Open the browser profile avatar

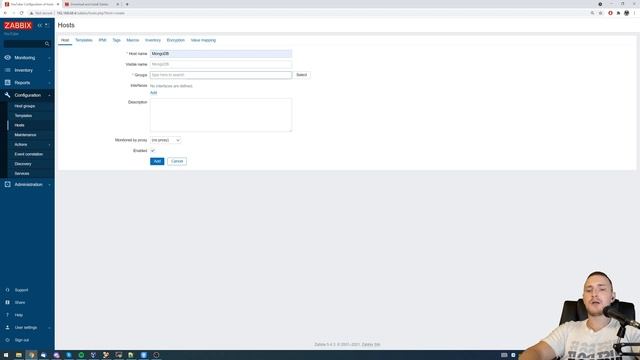click(627, 13)
